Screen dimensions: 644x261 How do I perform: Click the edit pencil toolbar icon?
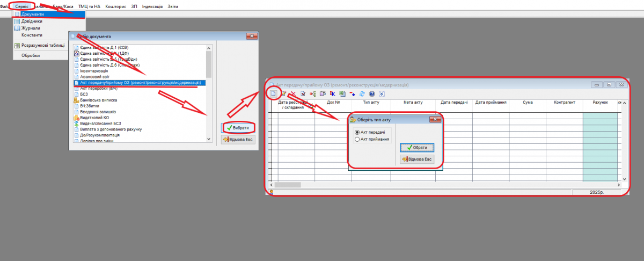283,93
